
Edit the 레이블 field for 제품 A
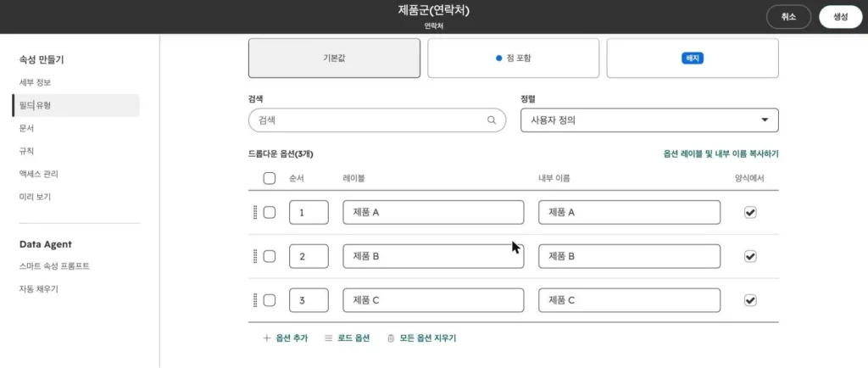[433, 213]
